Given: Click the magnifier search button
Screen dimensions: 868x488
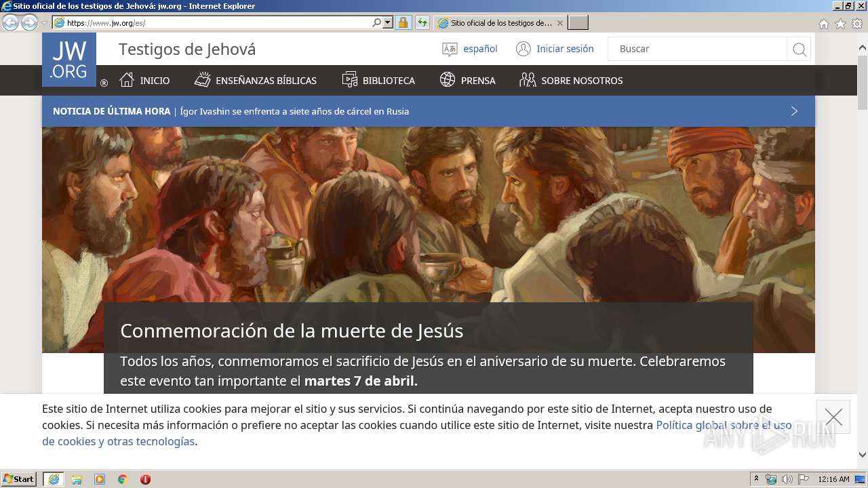Looking at the screenshot, I should pos(800,49).
